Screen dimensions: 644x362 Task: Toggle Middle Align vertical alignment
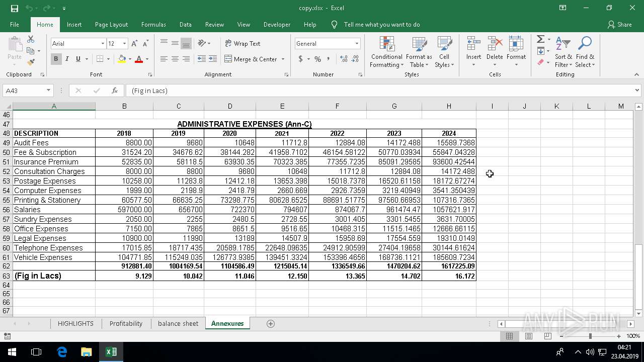coord(175,44)
